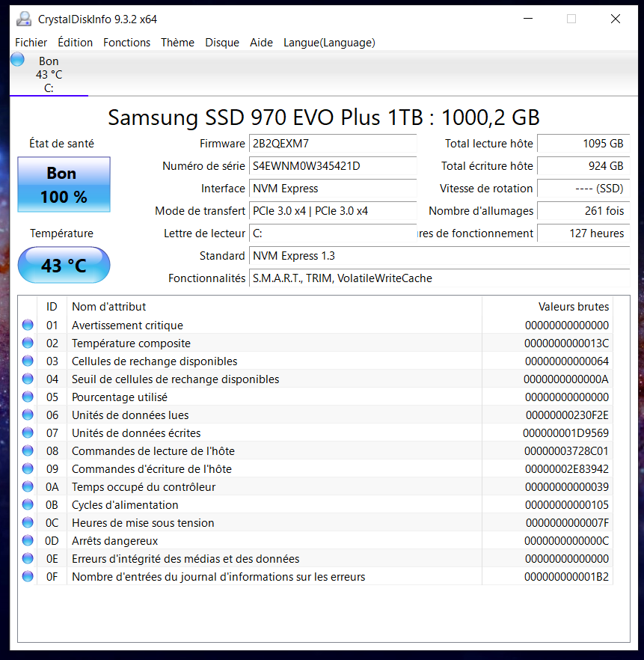Click the Fonctionnalités field with S.M.A.R.T., TRIM

pyautogui.click(x=439, y=278)
